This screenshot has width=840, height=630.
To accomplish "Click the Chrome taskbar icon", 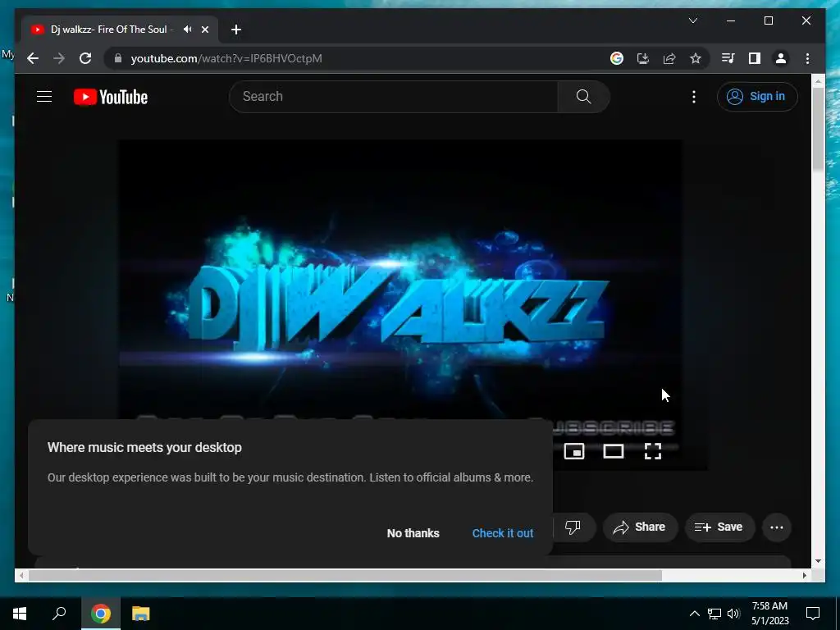I will (101, 614).
